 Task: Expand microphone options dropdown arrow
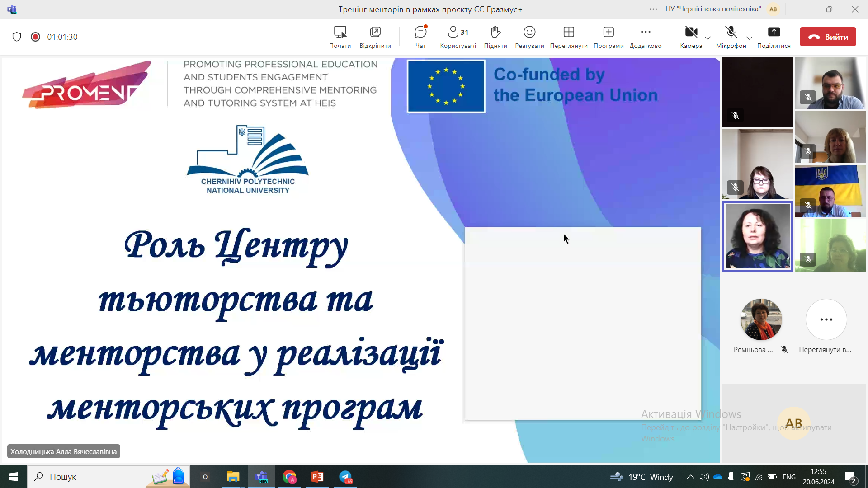click(x=749, y=38)
